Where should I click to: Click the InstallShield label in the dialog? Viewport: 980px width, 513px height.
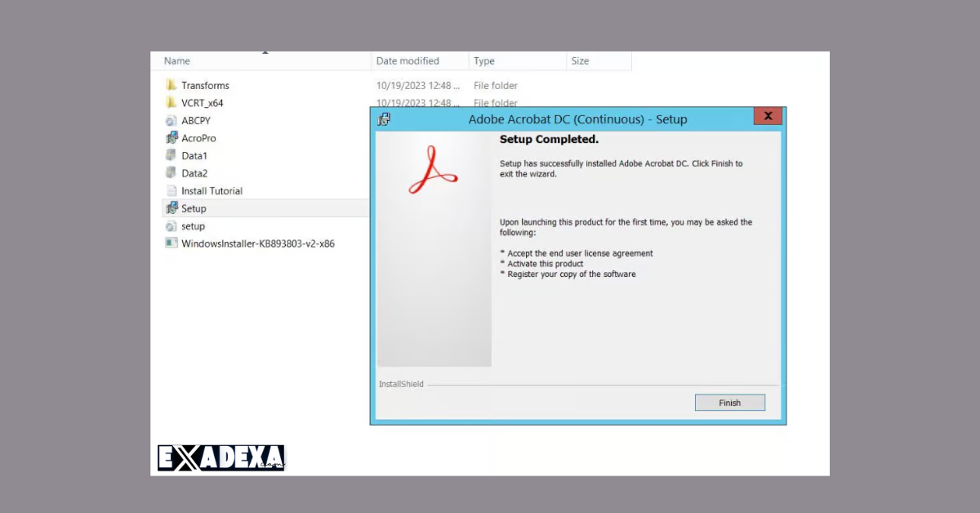[x=400, y=384]
